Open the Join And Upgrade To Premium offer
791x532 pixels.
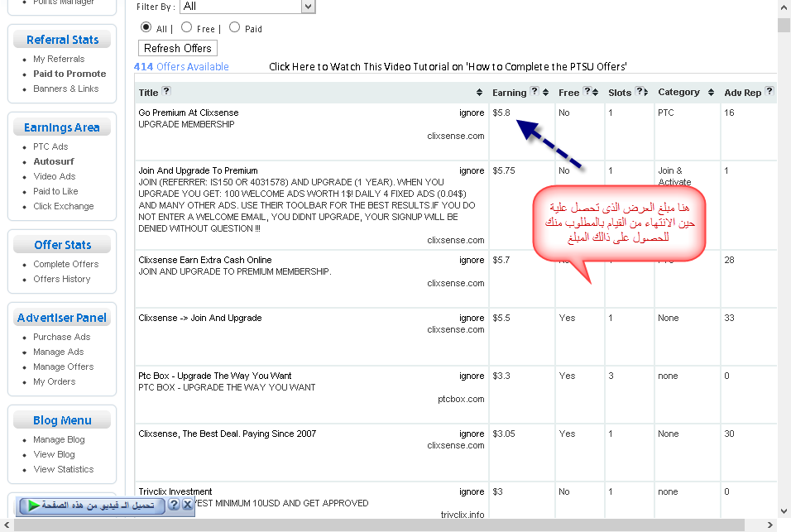coord(199,171)
